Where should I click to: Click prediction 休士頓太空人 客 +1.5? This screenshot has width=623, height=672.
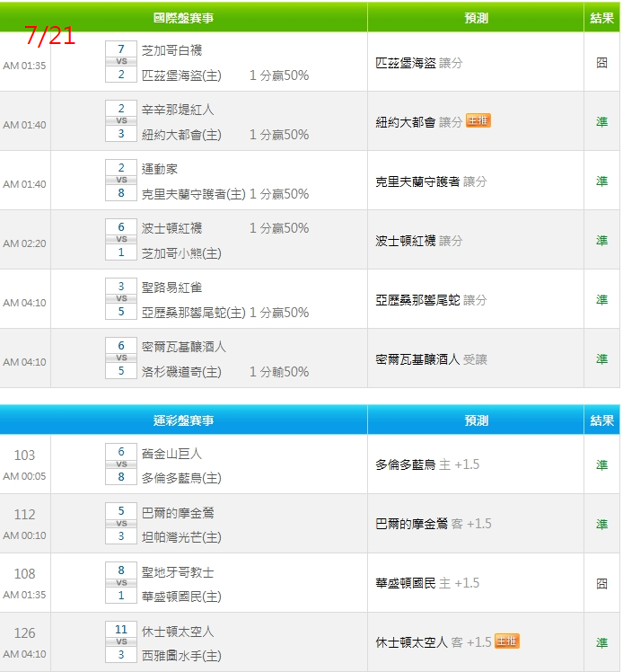434,642
